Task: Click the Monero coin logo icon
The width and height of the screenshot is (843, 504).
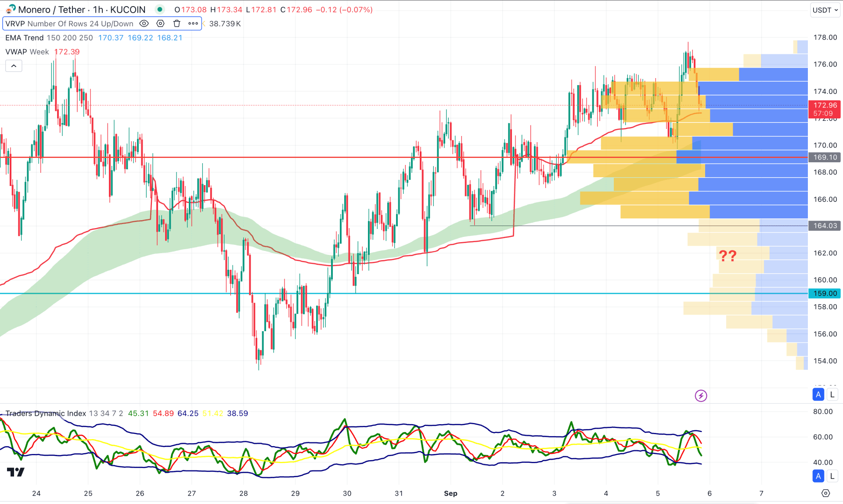Action: pos(10,9)
